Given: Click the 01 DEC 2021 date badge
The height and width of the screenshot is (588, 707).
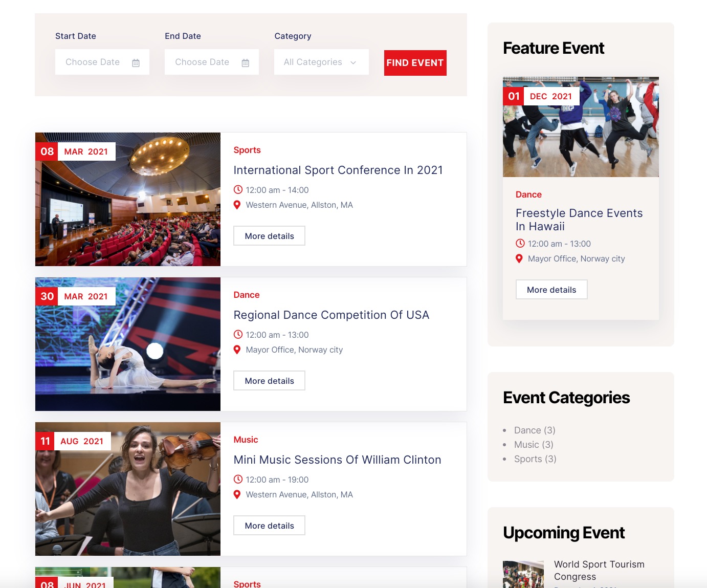Looking at the screenshot, I should 541,96.
